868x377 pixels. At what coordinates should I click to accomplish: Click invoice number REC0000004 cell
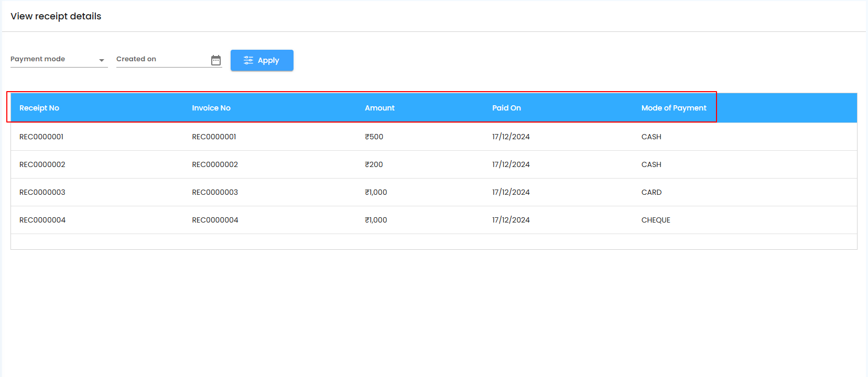tap(215, 220)
